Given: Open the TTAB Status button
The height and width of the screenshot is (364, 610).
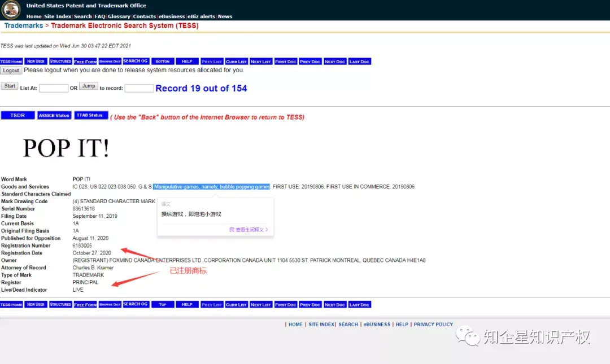Looking at the screenshot, I should [90, 116].
